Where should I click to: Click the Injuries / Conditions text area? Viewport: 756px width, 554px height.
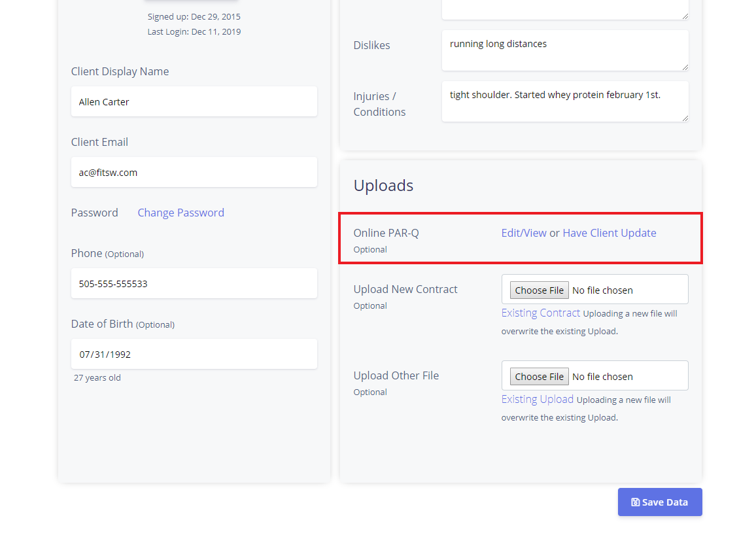point(564,101)
